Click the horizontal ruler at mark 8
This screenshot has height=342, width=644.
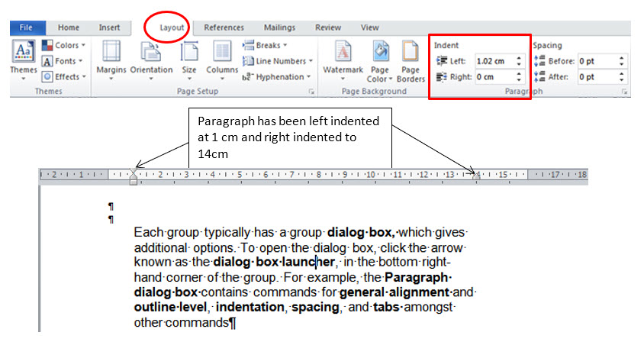pyautogui.click(x=319, y=175)
